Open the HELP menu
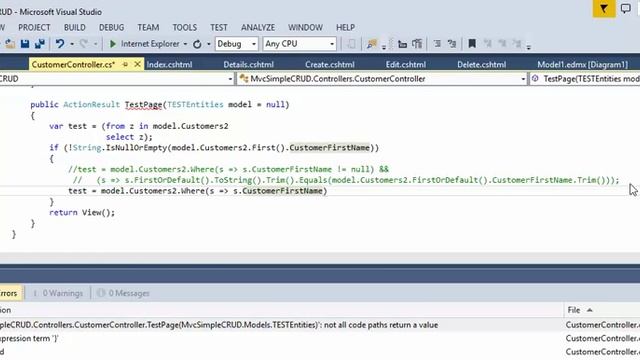Screen dimensions: 640x360 [x=345, y=27]
